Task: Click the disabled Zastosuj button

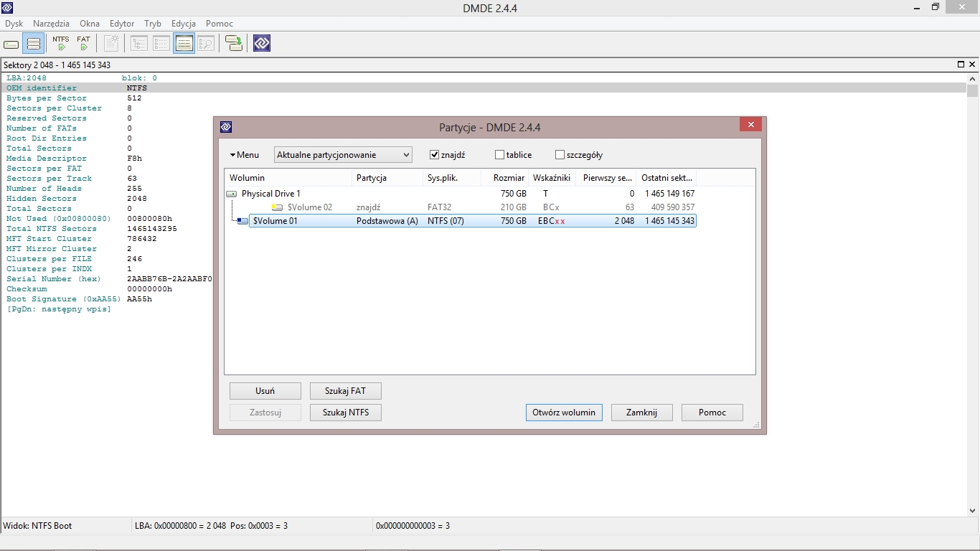Action: coord(265,413)
